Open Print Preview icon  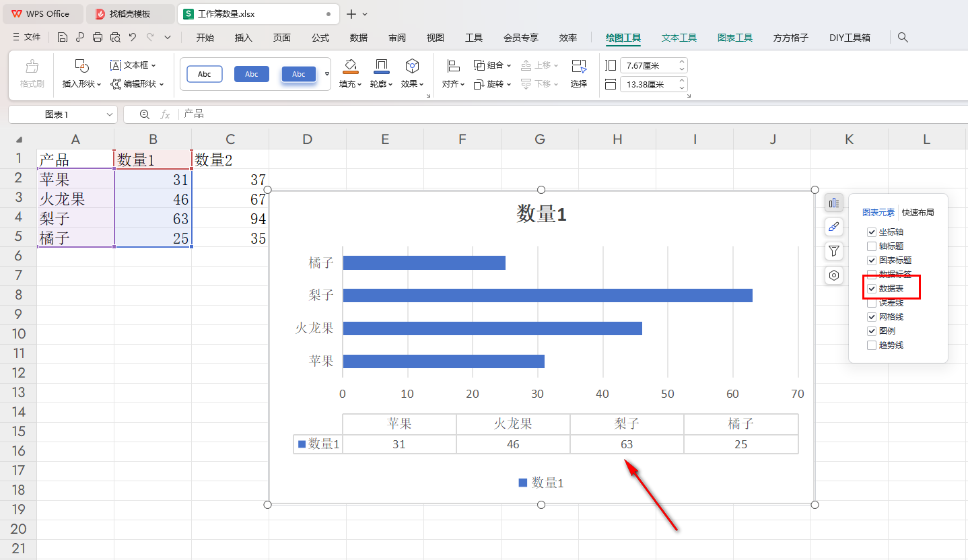click(115, 37)
